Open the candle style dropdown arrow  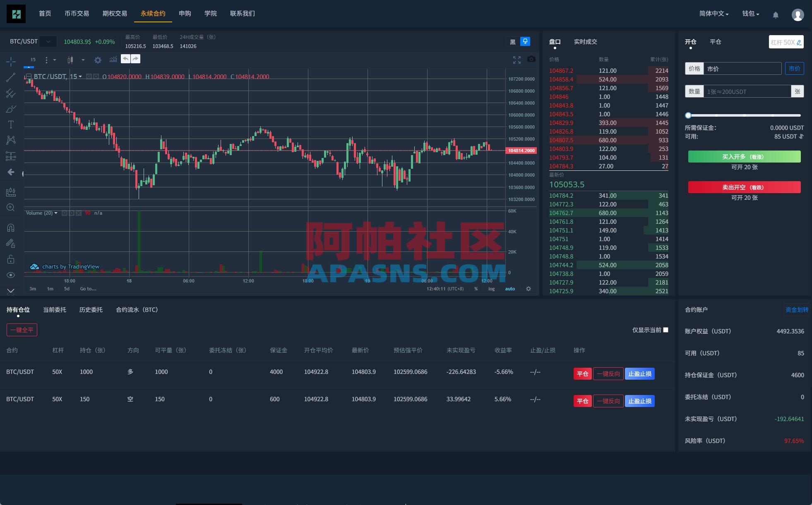84,60
